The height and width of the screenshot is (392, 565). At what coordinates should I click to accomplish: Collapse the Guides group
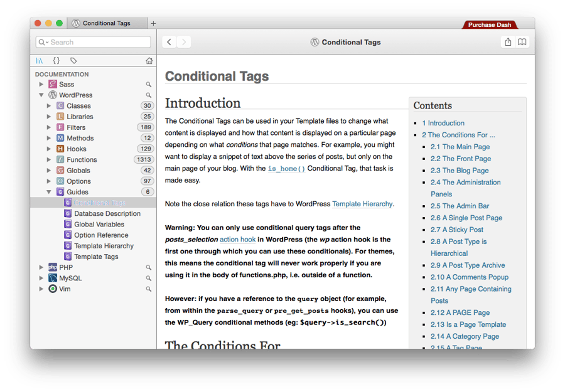[48, 192]
